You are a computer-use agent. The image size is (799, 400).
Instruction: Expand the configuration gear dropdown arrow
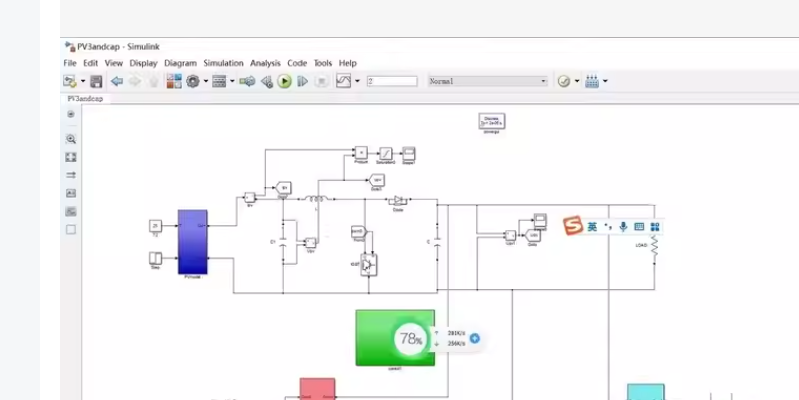point(206,81)
